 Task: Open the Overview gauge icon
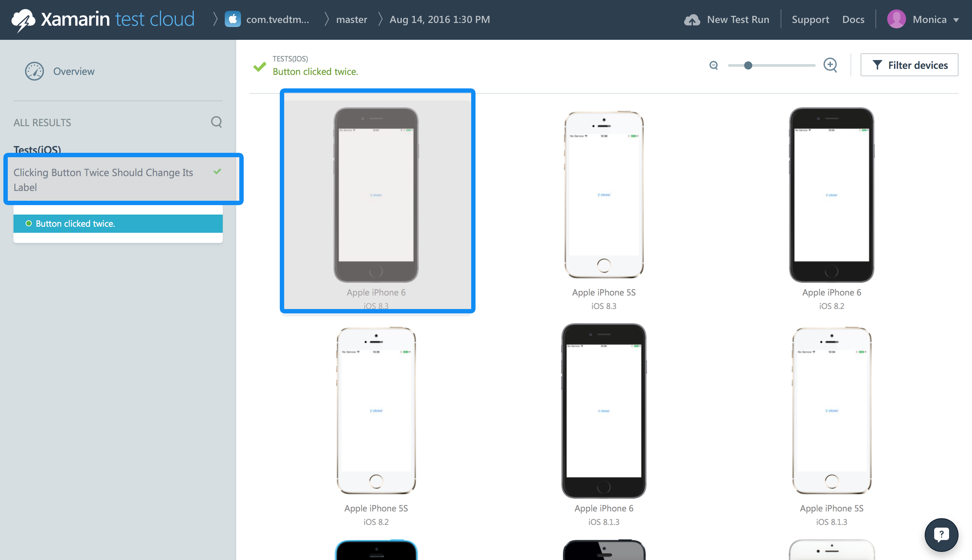(x=34, y=71)
